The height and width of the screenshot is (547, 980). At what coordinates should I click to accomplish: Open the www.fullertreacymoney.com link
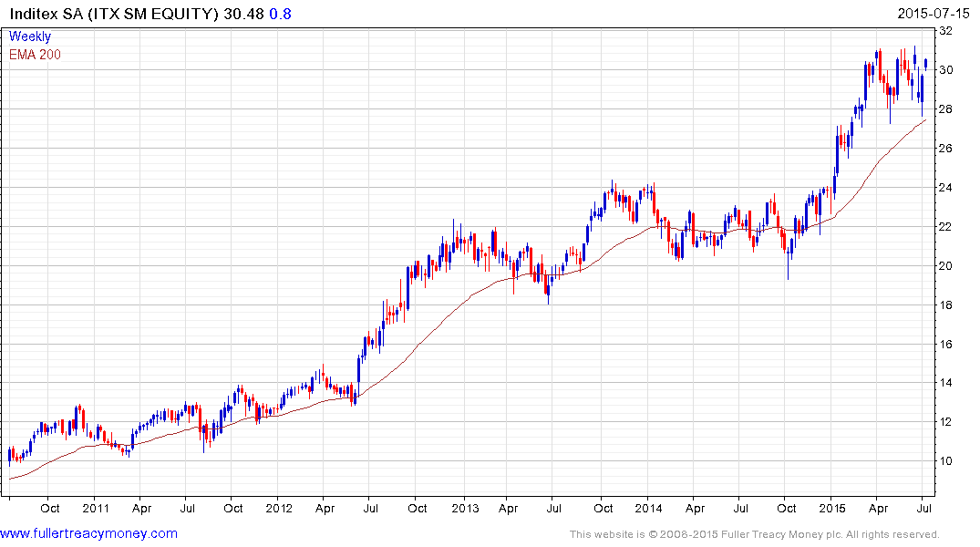click(89, 533)
